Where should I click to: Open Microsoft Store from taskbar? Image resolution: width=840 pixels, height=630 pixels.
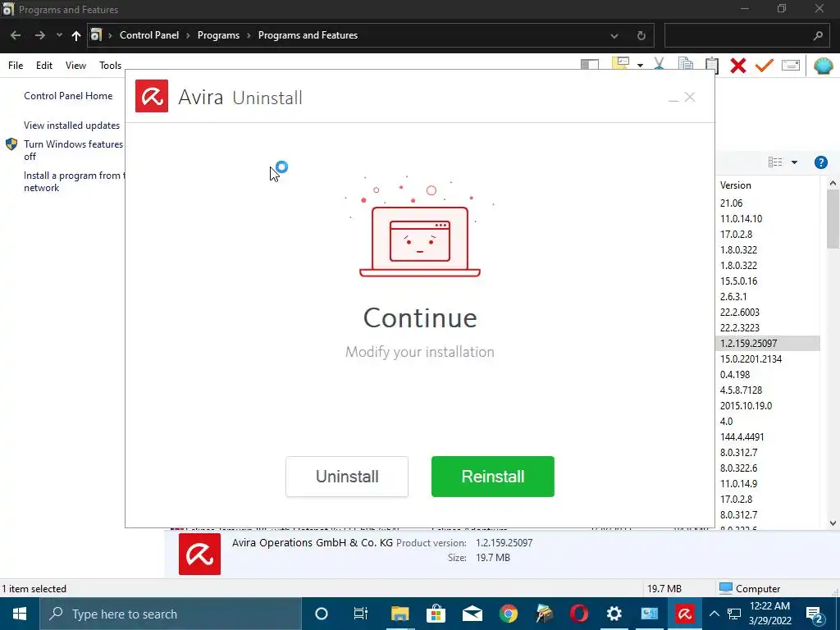tap(436, 614)
